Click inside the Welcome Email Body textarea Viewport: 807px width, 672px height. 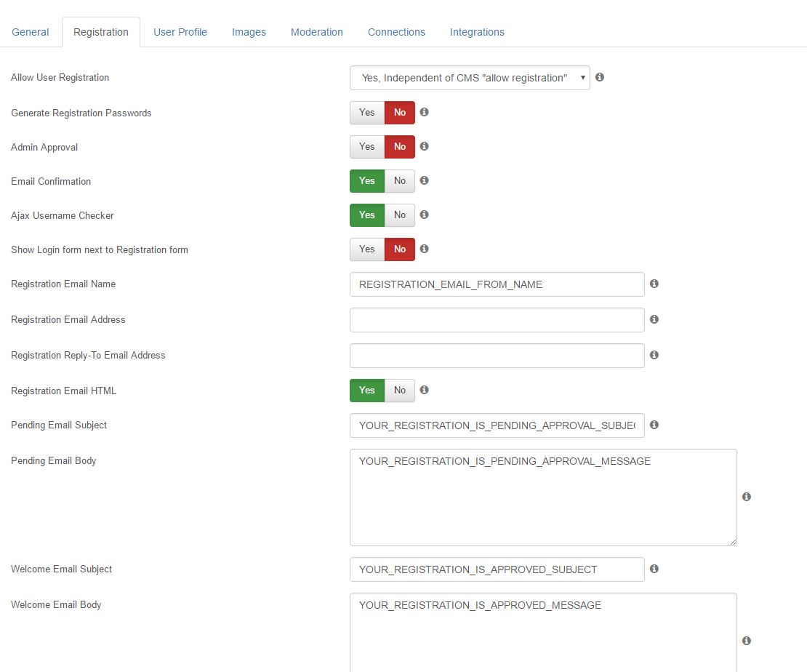[x=544, y=633]
